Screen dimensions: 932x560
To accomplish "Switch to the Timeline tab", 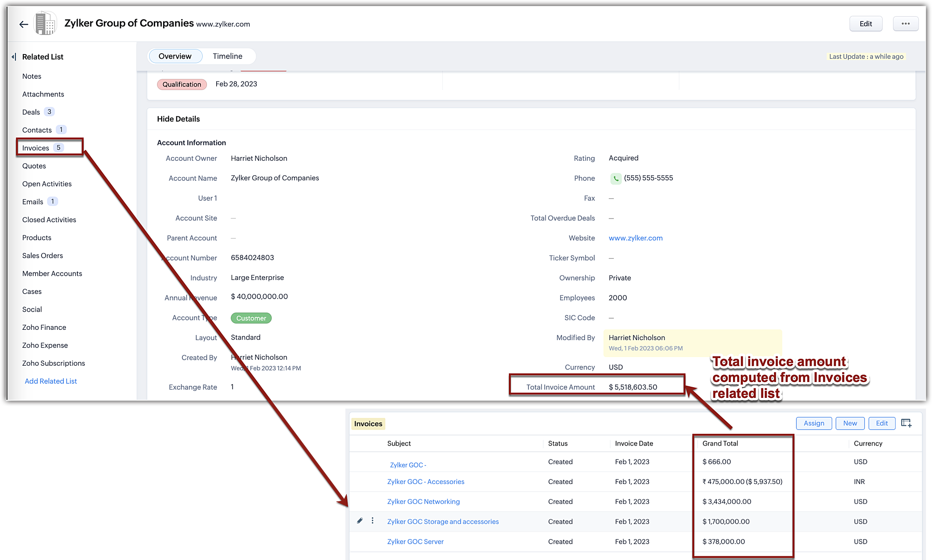I will point(227,56).
